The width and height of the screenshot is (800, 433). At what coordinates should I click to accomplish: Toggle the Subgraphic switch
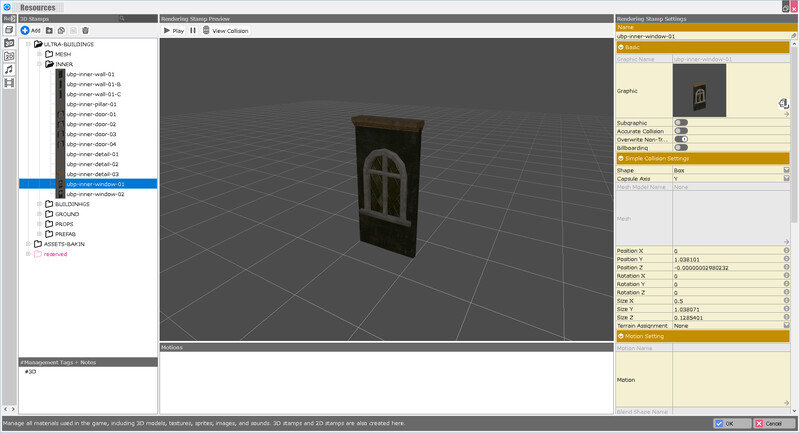[681, 122]
